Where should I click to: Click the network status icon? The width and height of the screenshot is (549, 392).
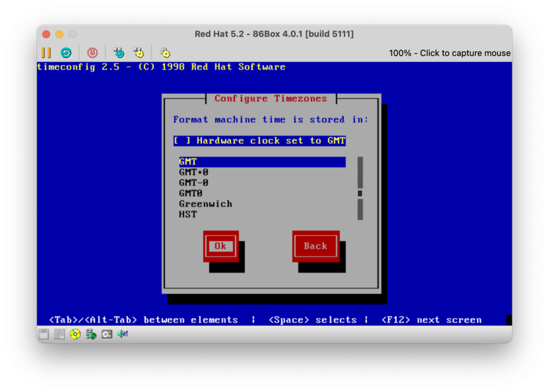coord(91,334)
